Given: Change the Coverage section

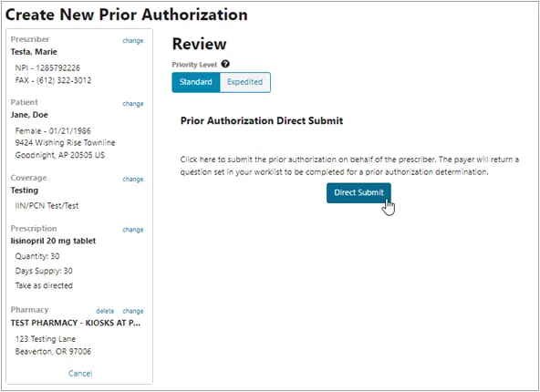Looking at the screenshot, I should (x=132, y=179).
